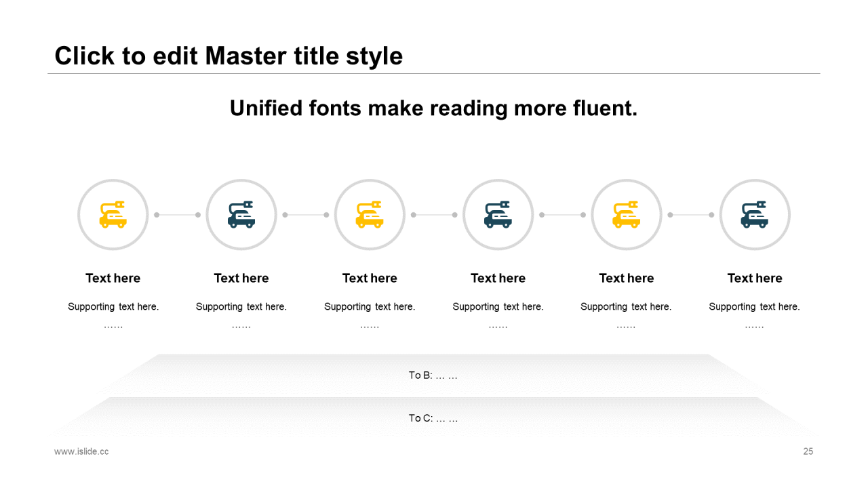Select the 'To C: … …' text bar
Screen dimensions: 868x488
pyautogui.click(x=434, y=418)
